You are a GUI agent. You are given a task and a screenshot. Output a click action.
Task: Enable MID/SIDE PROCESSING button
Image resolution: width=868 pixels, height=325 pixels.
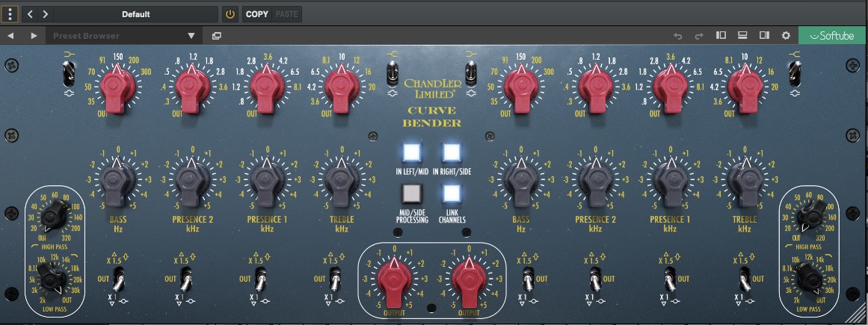[410, 194]
